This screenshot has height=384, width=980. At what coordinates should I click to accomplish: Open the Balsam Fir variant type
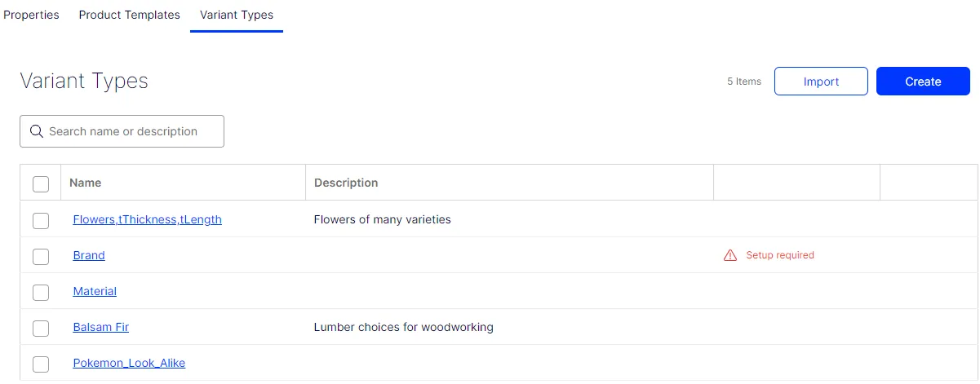click(100, 327)
